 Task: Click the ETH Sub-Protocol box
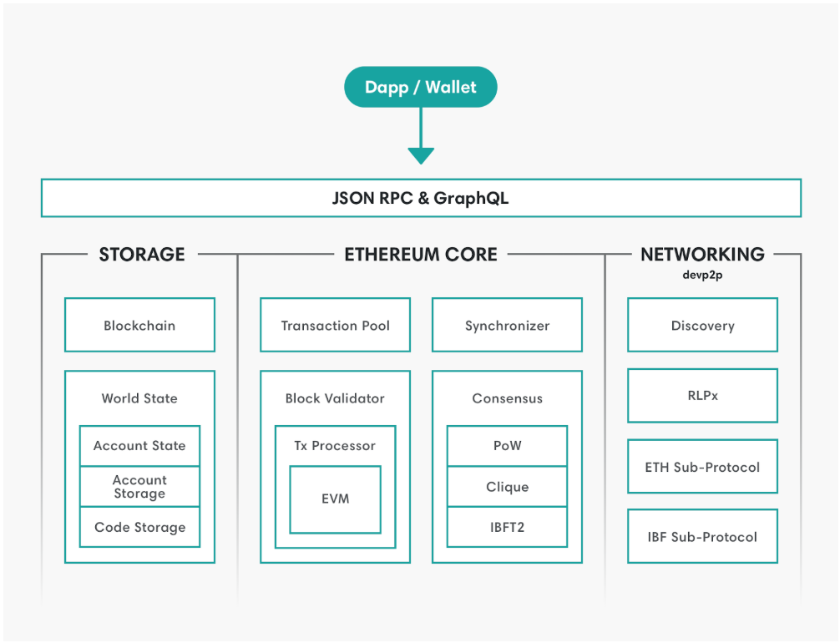(x=703, y=467)
